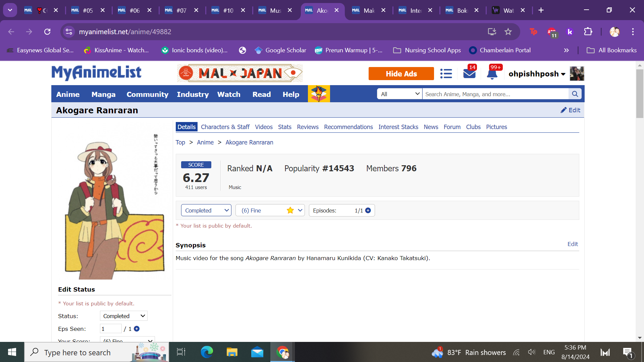Click the pencil Edit link in title bar
The height and width of the screenshot is (362, 644).
point(570,110)
